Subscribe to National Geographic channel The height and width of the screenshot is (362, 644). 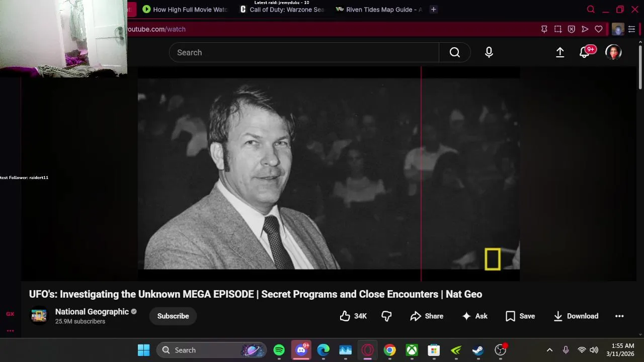(173, 316)
